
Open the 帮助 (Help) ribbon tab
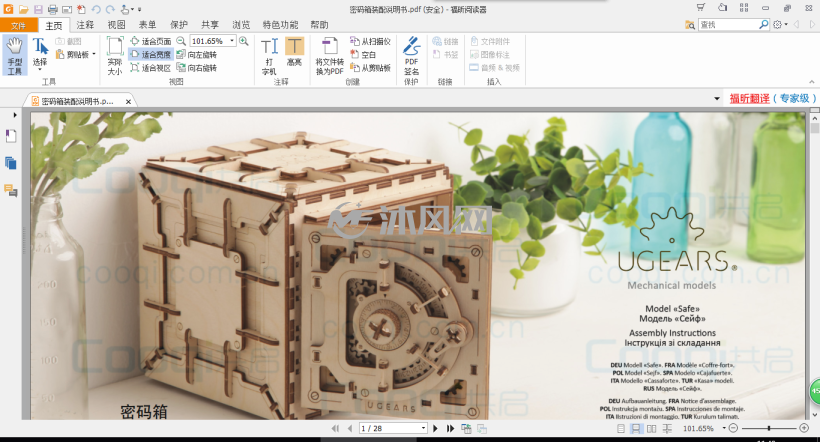click(319, 25)
